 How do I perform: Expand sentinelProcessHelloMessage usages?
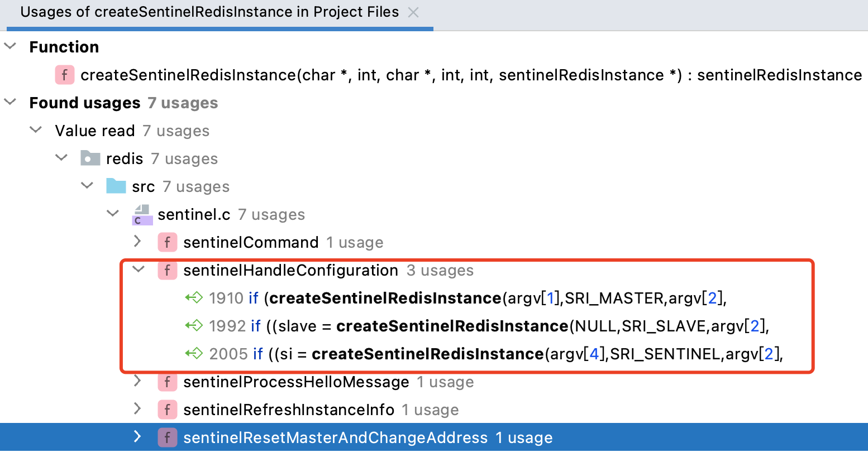pyautogui.click(x=137, y=381)
